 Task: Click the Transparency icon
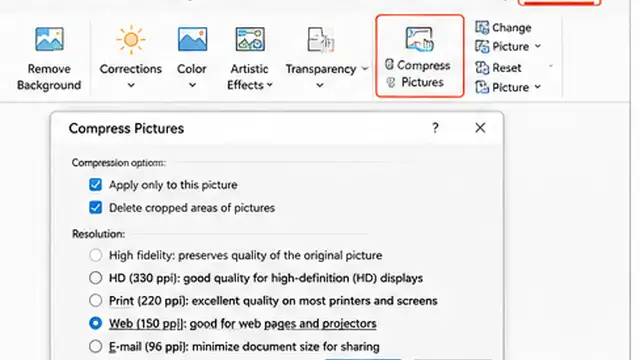(321, 40)
